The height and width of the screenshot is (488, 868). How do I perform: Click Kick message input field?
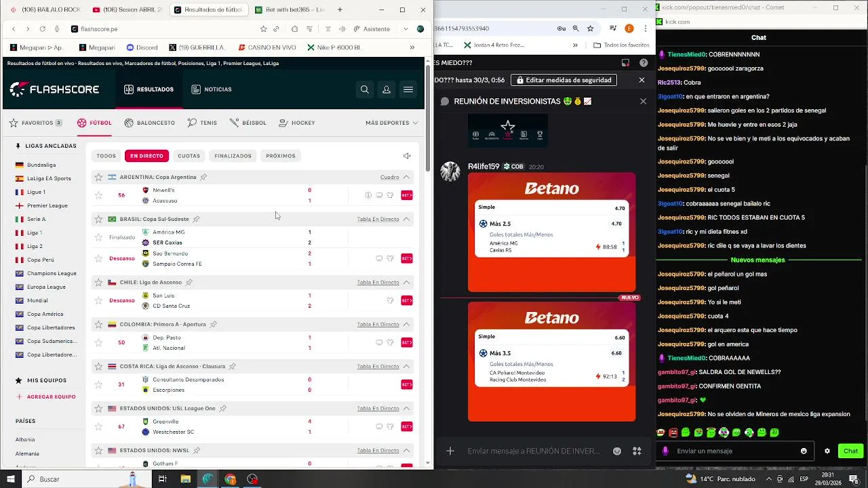736,451
